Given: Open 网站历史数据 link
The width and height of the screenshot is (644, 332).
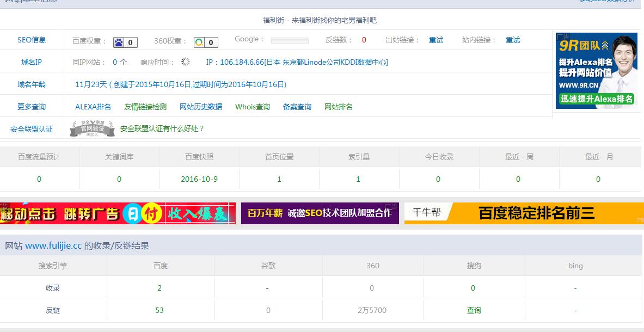Looking at the screenshot, I should (201, 107).
